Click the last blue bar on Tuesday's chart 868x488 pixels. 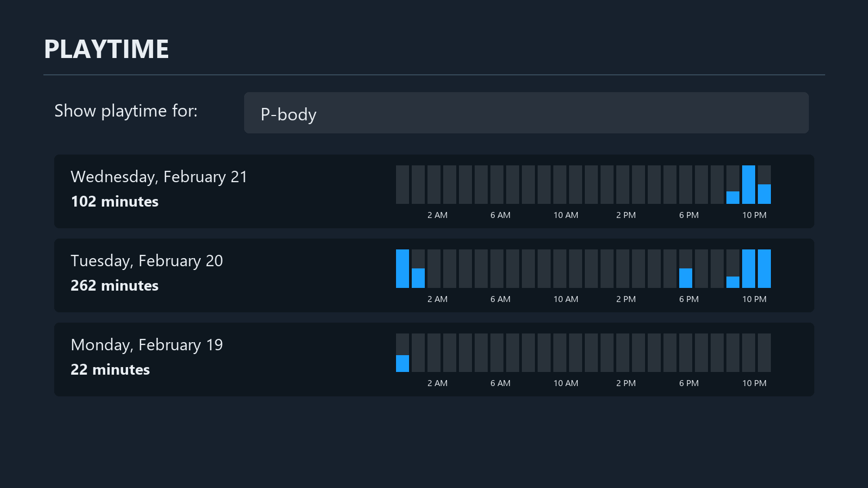click(x=764, y=269)
